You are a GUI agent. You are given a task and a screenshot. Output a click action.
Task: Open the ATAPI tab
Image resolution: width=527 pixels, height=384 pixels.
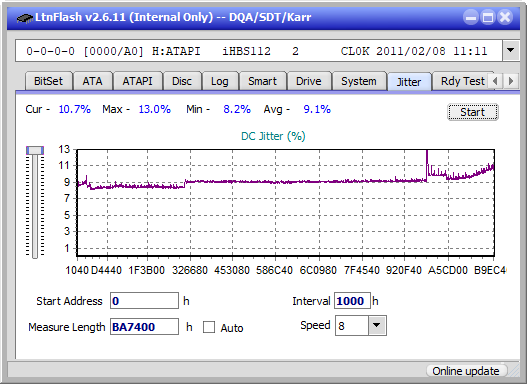pos(137,81)
